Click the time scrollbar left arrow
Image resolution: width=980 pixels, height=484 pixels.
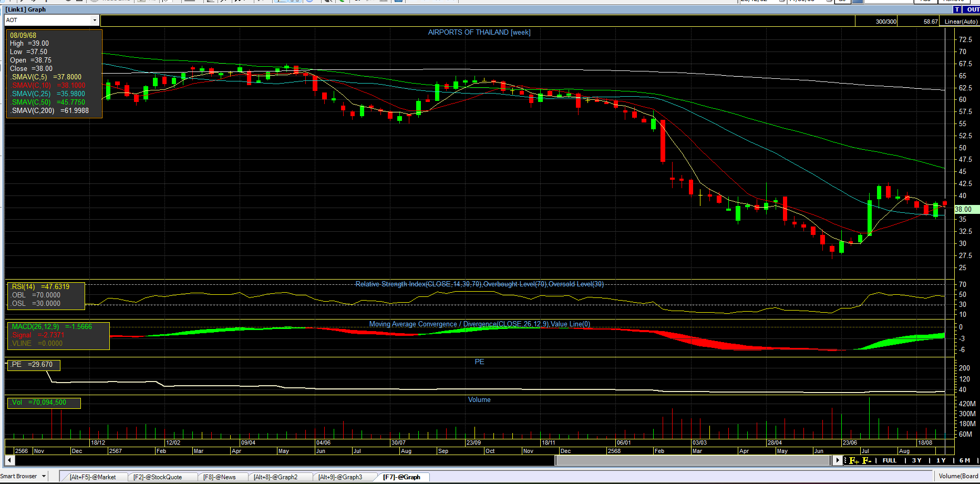9,460
